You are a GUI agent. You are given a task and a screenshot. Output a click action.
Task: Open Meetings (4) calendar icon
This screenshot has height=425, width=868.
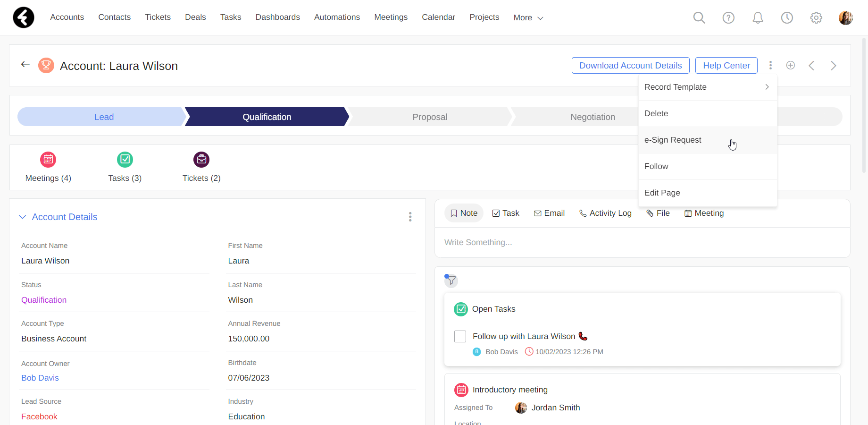[x=48, y=160]
